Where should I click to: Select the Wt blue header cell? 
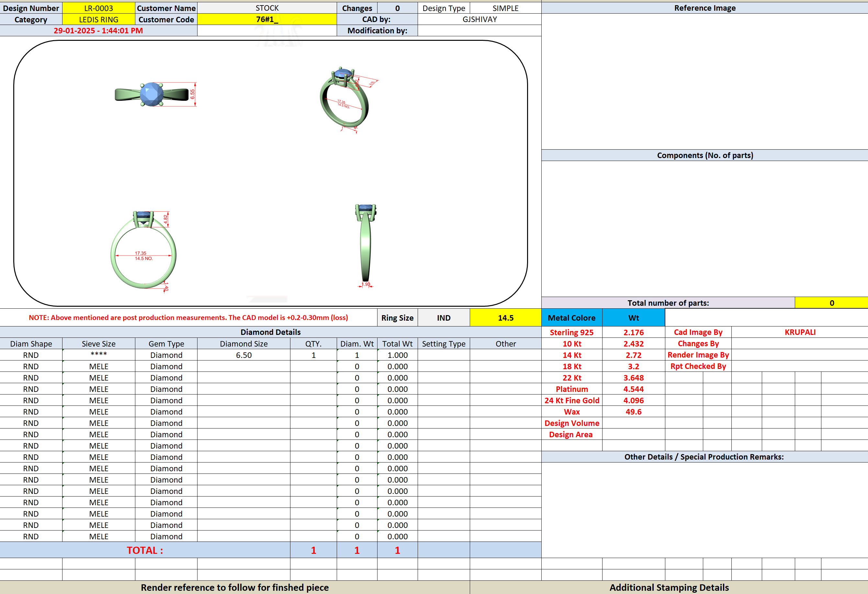tap(634, 318)
